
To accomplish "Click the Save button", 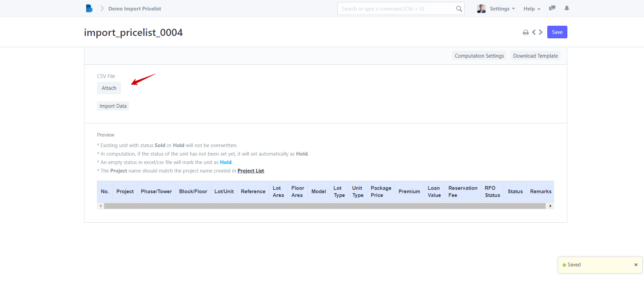I will pos(557,32).
